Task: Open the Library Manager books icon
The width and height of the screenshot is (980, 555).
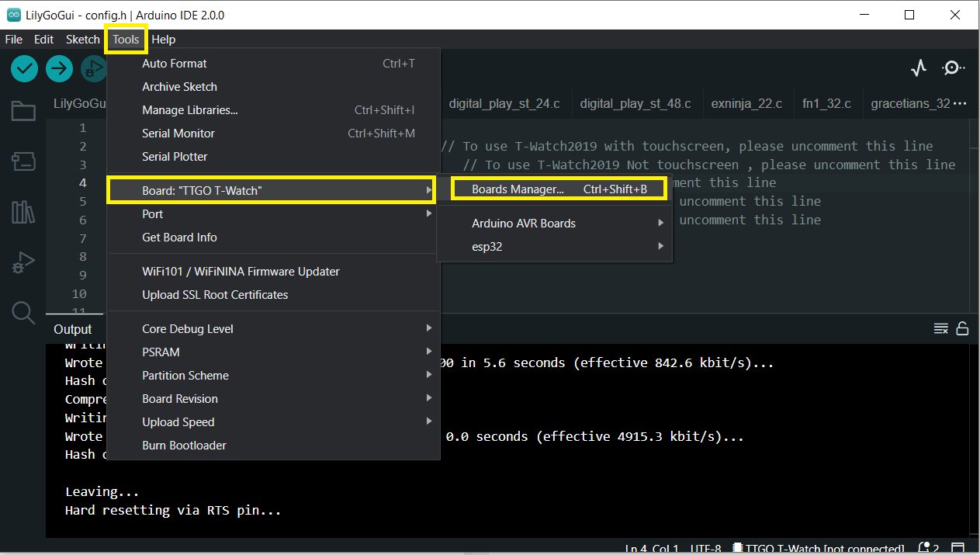Action: click(x=23, y=211)
